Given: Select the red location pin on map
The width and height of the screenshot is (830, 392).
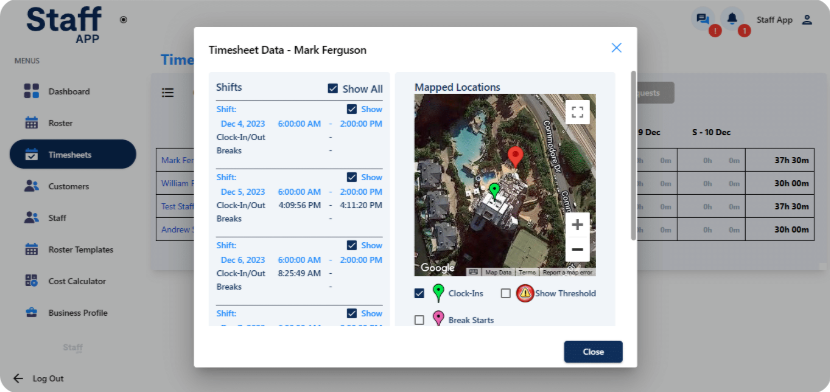Looking at the screenshot, I should [515, 157].
